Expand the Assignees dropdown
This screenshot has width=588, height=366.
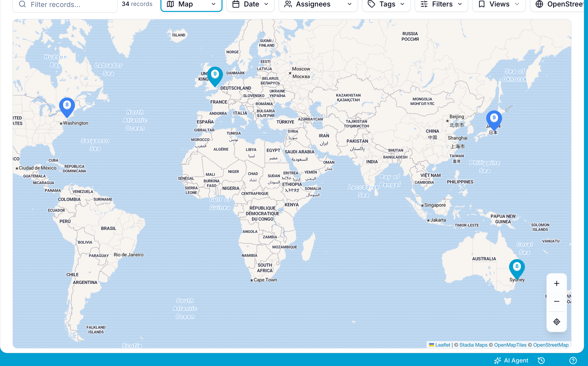click(318, 4)
